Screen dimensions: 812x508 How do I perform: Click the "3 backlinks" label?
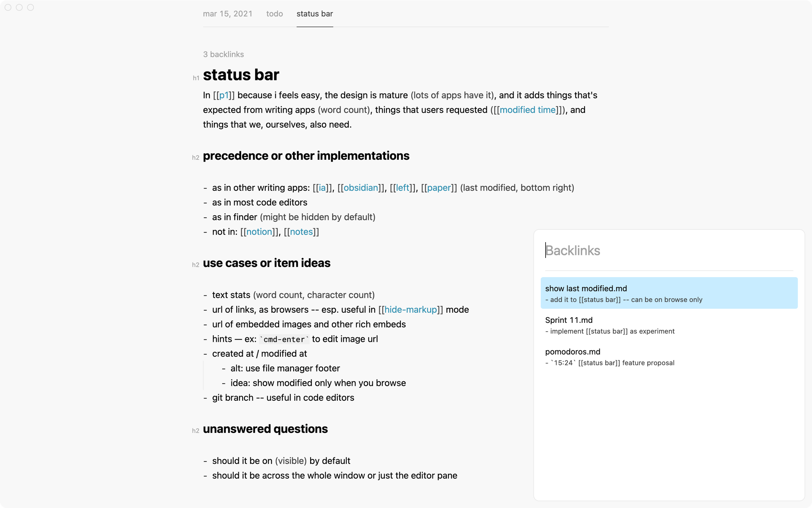[x=223, y=54]
